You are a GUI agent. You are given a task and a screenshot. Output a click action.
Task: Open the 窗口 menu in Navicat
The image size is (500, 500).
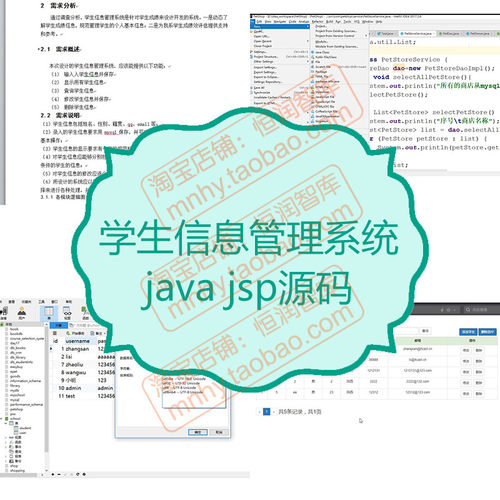pyautogui.click(x=55, y=302)
